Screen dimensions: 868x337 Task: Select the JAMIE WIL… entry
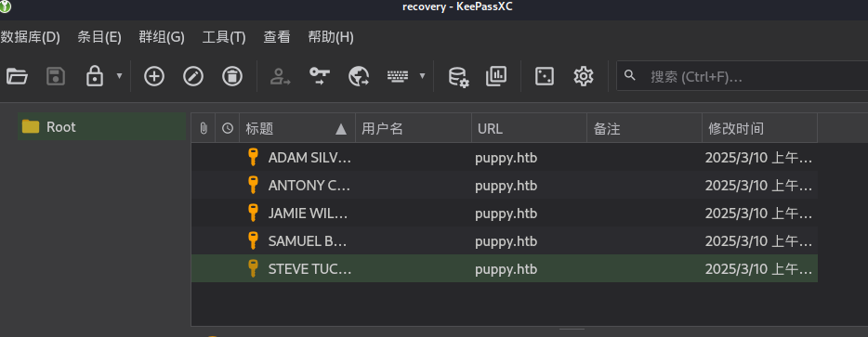pyautogui.click(x=505, y=213)
